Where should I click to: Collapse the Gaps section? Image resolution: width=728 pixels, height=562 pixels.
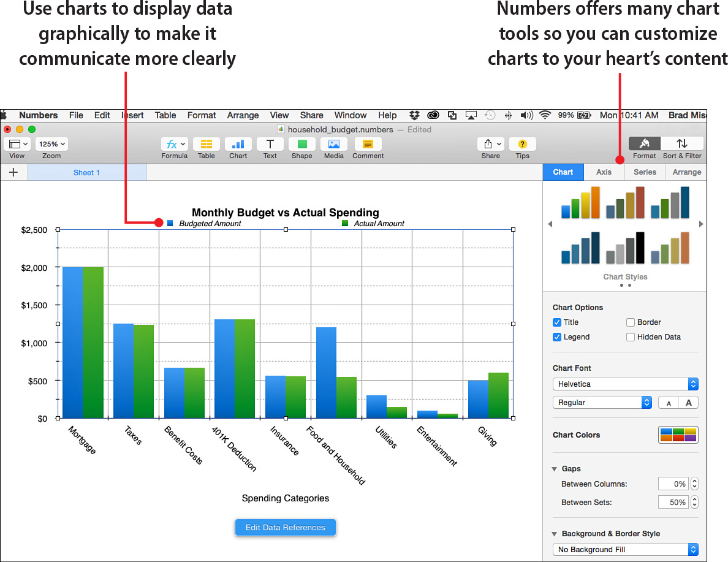click(x=555, y=469)
